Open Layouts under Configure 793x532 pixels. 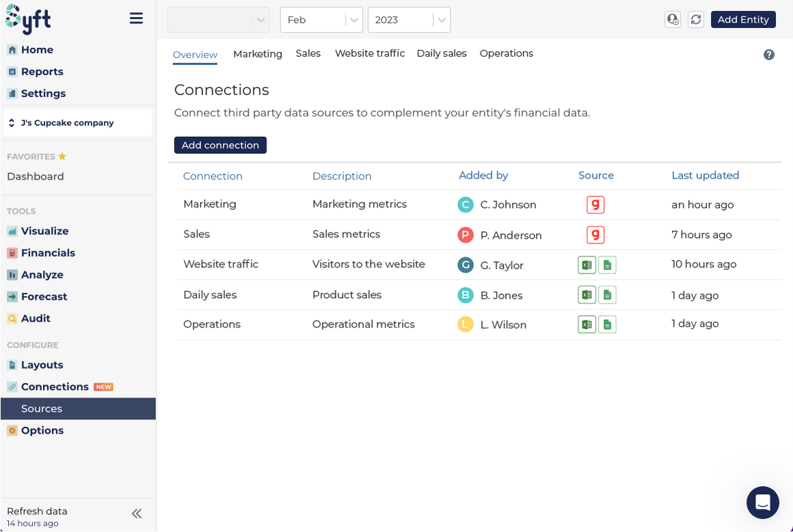(36, 365)
